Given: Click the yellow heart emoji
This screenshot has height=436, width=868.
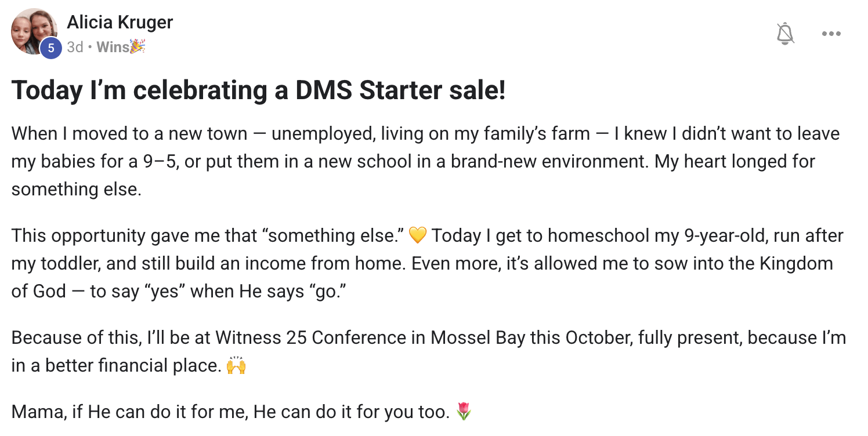Looking at the screenshot, I should click(418, 236).
